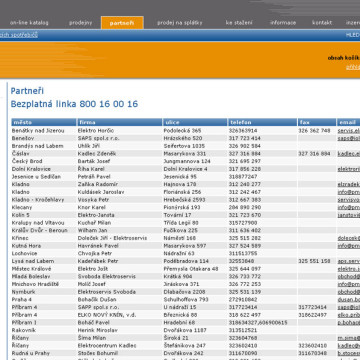The image size is (360, 360).
Task: Select city Kutná Hora
Action: (26, 246)
